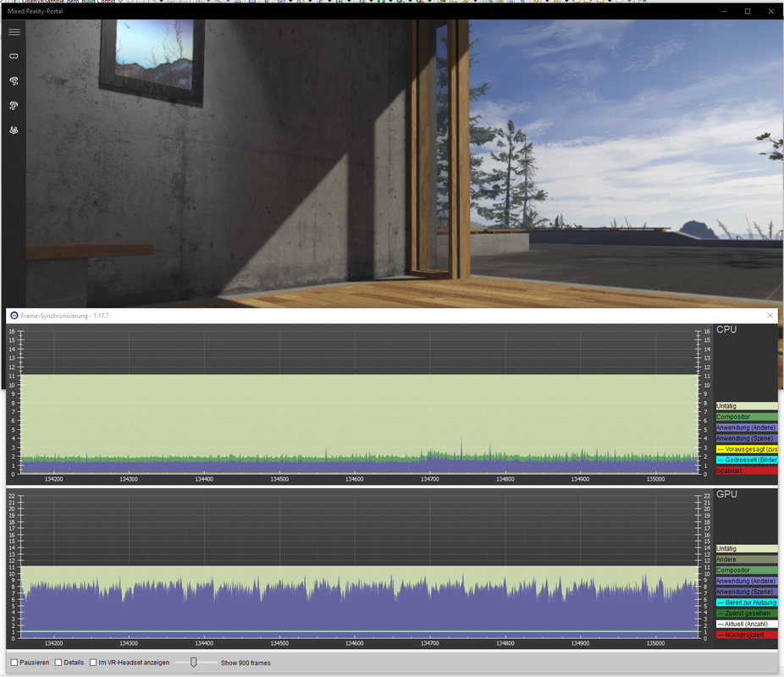
Task: Click the CPU graph heading
Action: coord(726,330)
